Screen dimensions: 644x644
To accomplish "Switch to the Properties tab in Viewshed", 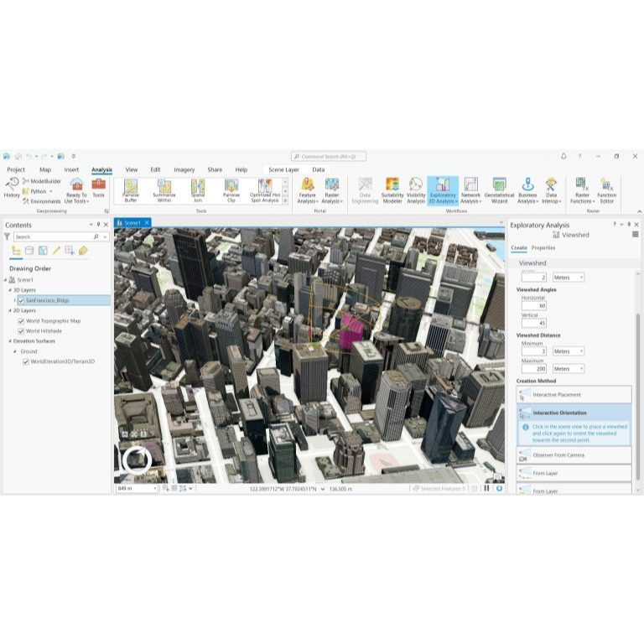I will pyautogui.click(x=543, y=247).
